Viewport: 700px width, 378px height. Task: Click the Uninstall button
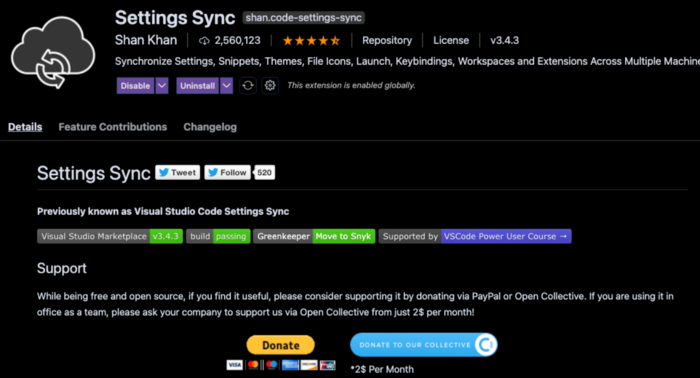[x=197, y=86]
